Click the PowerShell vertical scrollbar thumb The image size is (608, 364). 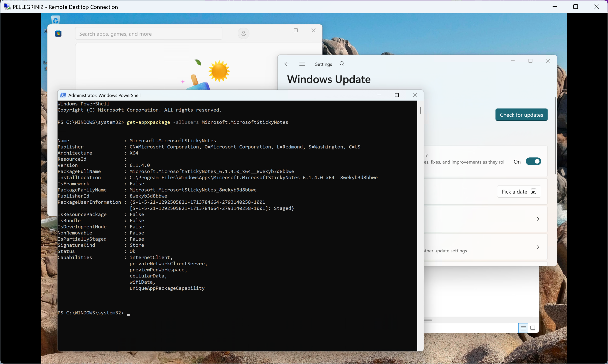click(420, 110)
